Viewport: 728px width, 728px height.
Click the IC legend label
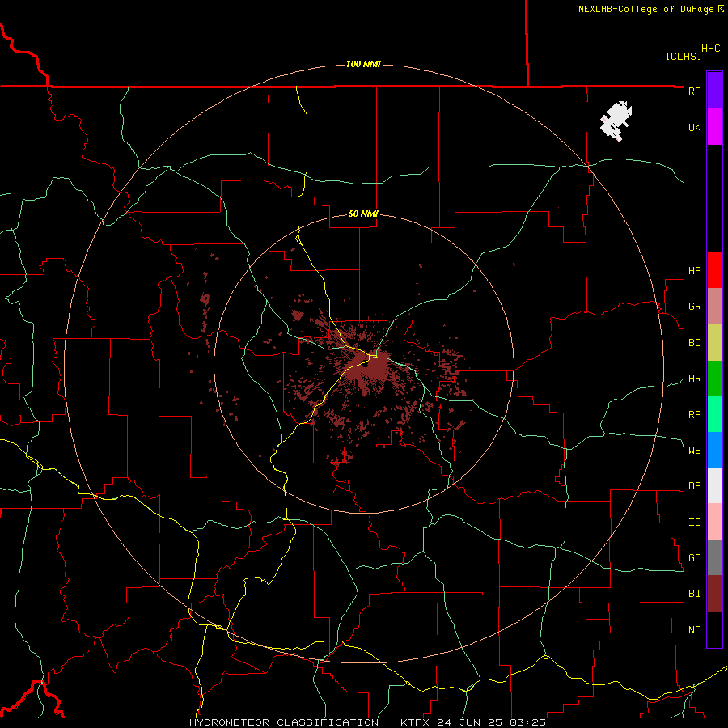coord(694,522)
